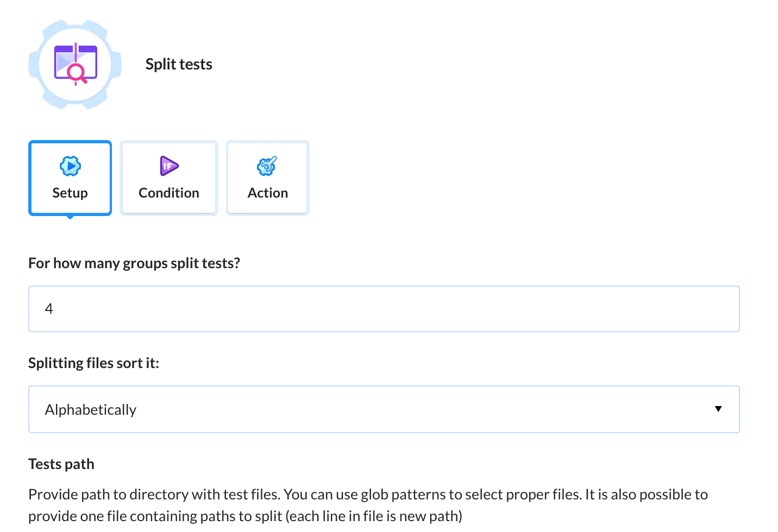Click the 'Tests path' heading
Image resolution: width=778 pixels, height=532 pixels.
(61, 464)
